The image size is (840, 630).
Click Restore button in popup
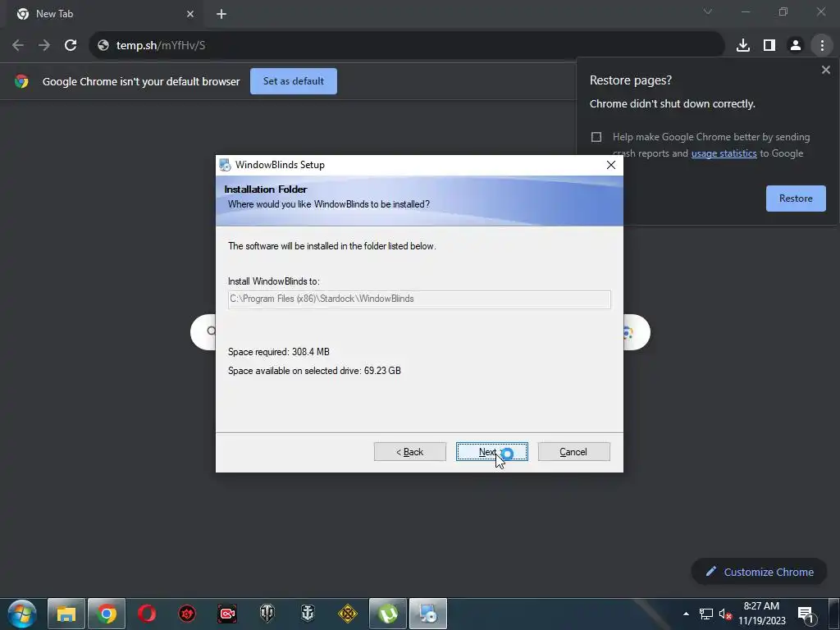point(796,199)
